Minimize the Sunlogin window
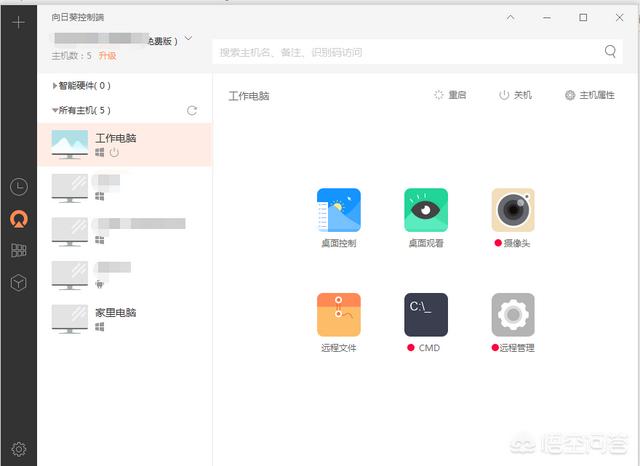Screen dimensions: 640x466 [x=547, y=18]
